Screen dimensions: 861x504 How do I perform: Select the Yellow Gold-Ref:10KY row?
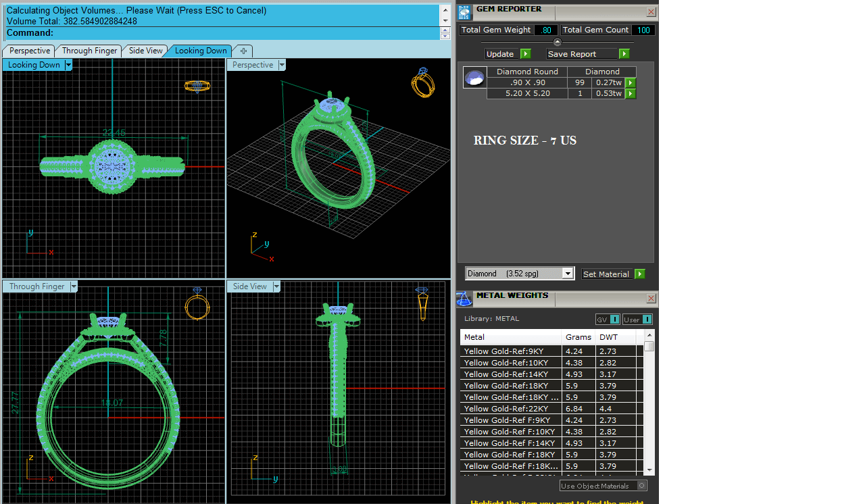(551, 363)
